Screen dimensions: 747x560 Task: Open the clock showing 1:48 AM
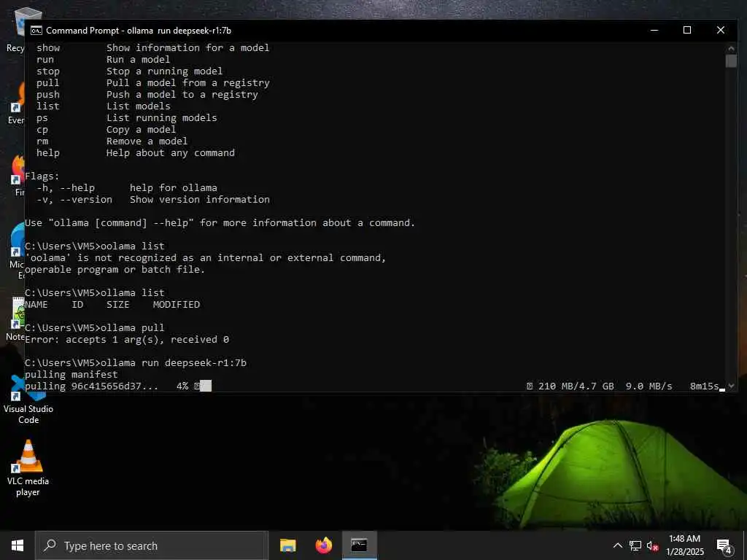pos(684,545)
